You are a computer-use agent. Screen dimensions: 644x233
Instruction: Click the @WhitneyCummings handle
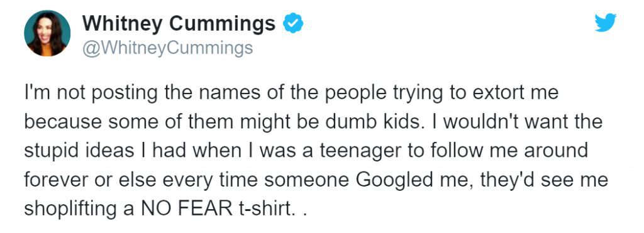coord(167,48)
